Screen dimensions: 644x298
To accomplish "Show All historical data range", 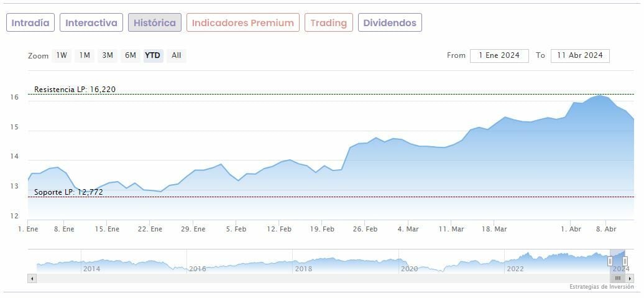I will pyautogui.click(x=177, y=55).
